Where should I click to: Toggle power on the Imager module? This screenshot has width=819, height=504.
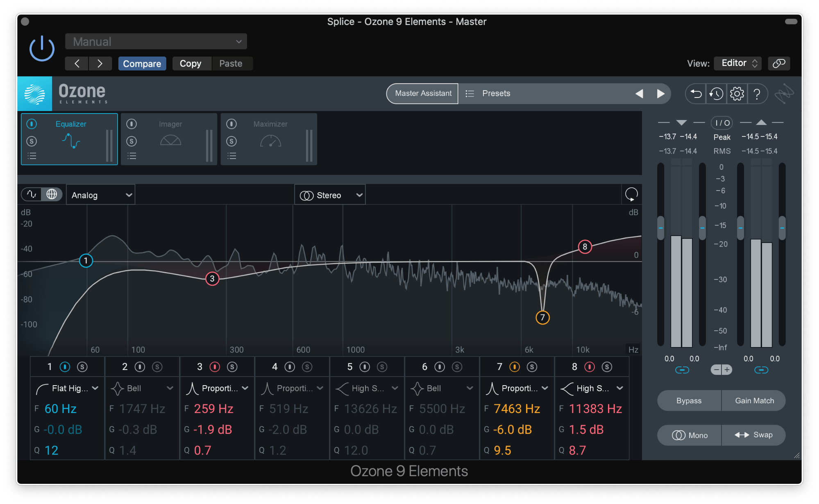(132, 124)
